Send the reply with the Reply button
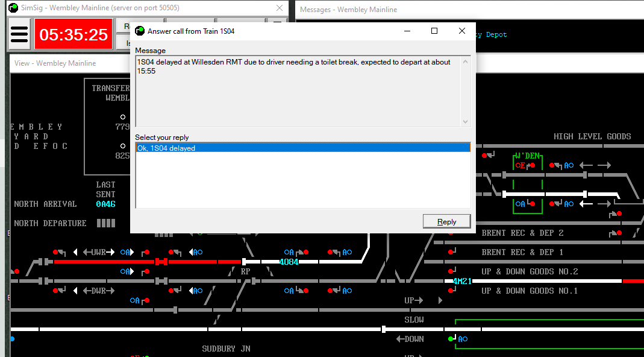Image resolution: width=644 pixels, height=357 pixels. (x=446, y=222)
